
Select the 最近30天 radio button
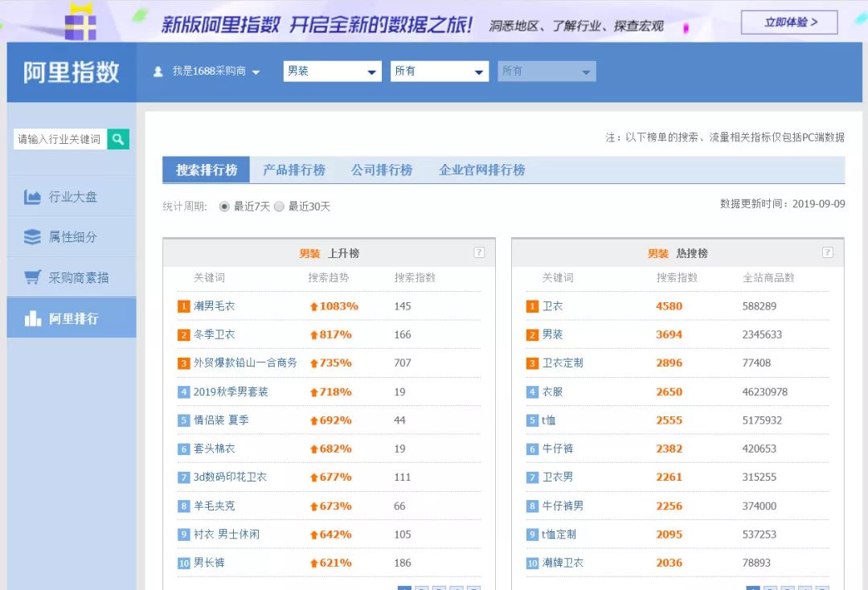tap(279, 207)
